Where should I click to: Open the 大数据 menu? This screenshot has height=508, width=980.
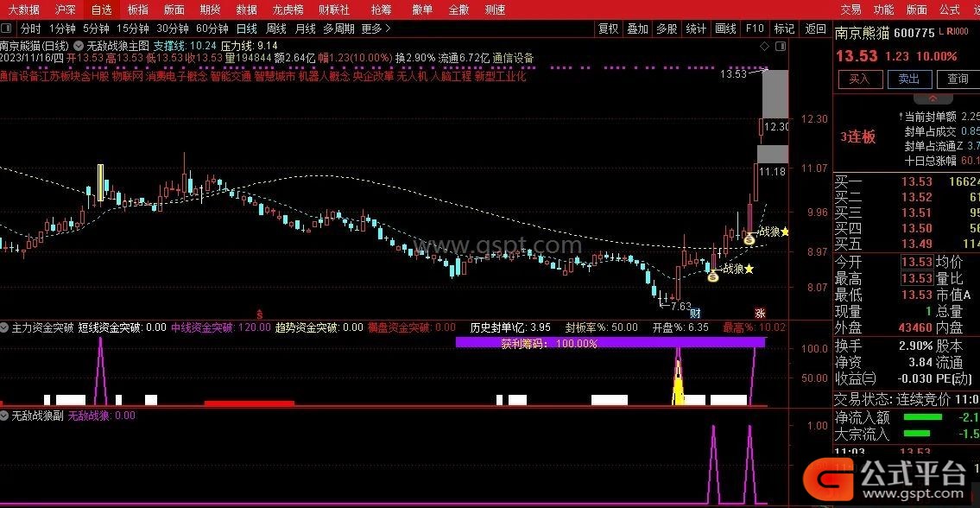(x=23, y=10)
